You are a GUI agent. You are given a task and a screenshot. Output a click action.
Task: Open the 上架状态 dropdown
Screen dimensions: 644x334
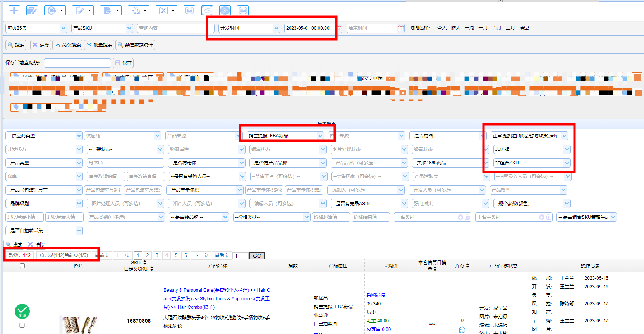[125, 149]
